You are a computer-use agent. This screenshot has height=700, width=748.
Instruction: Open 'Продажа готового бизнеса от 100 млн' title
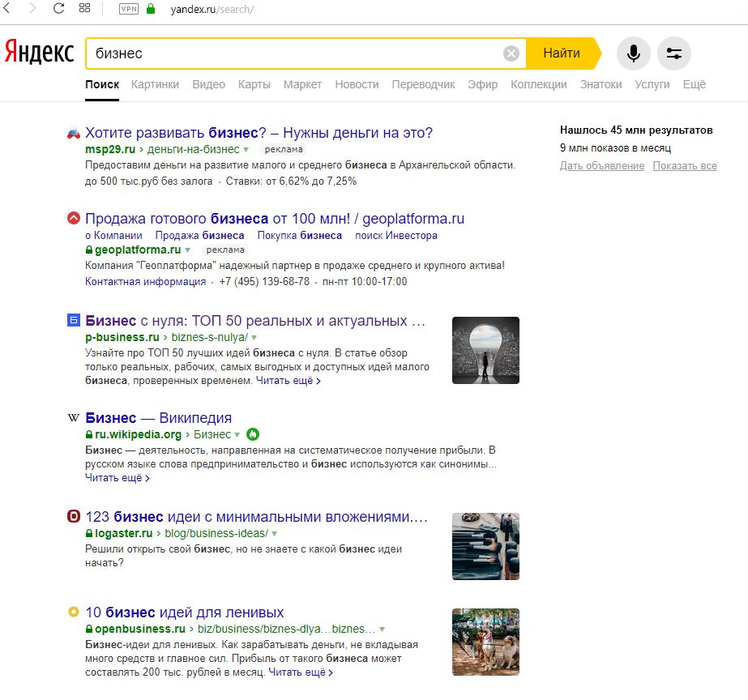tap(275, 219)
